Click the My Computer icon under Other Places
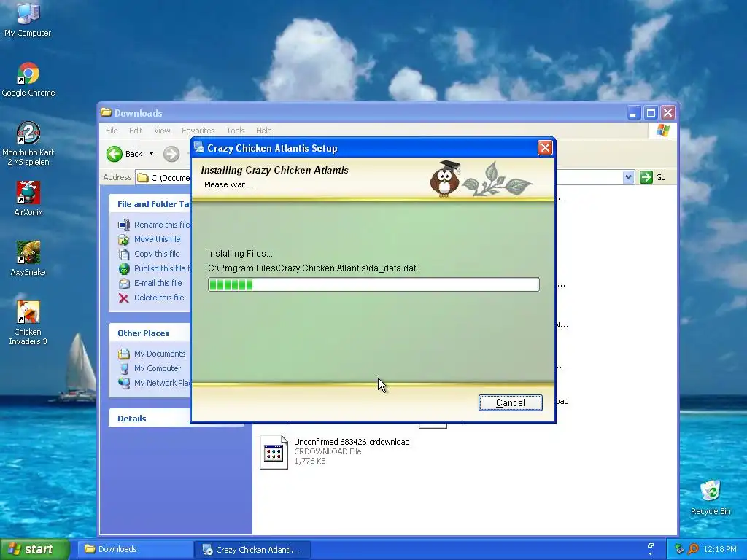This screenshot has width=747, height=560. pos(124,368)
